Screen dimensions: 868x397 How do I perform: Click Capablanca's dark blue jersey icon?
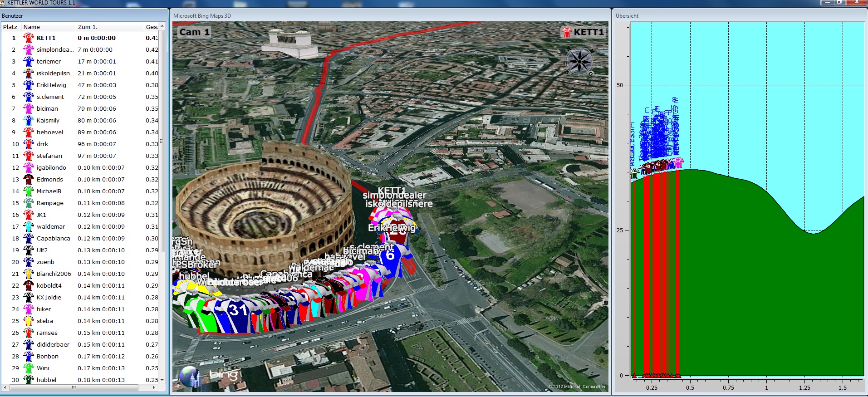pyautogui.click(x=29, y=239)
